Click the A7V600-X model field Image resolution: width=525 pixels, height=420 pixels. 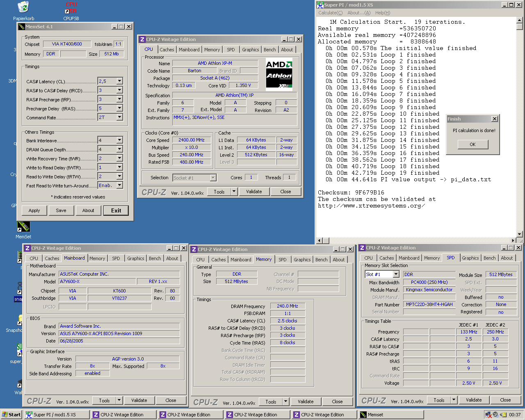click(x=97, y=281)
